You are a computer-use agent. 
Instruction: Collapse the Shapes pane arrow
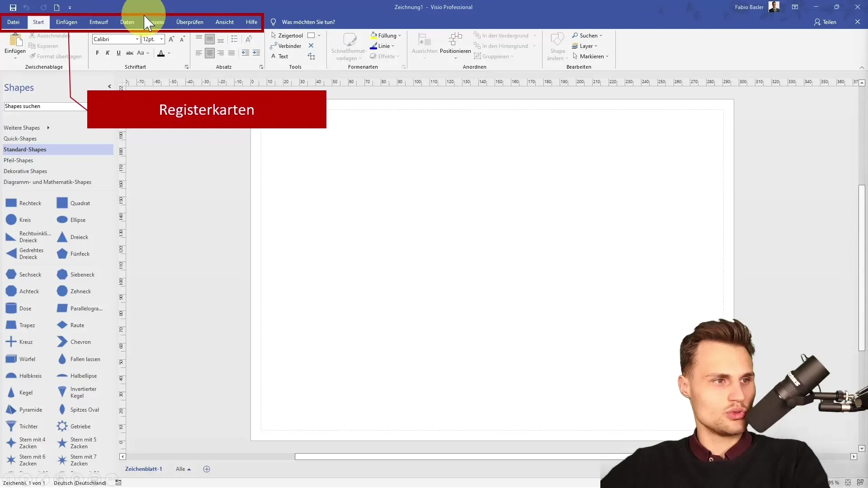pyautogui.click(x=109, y=86)
